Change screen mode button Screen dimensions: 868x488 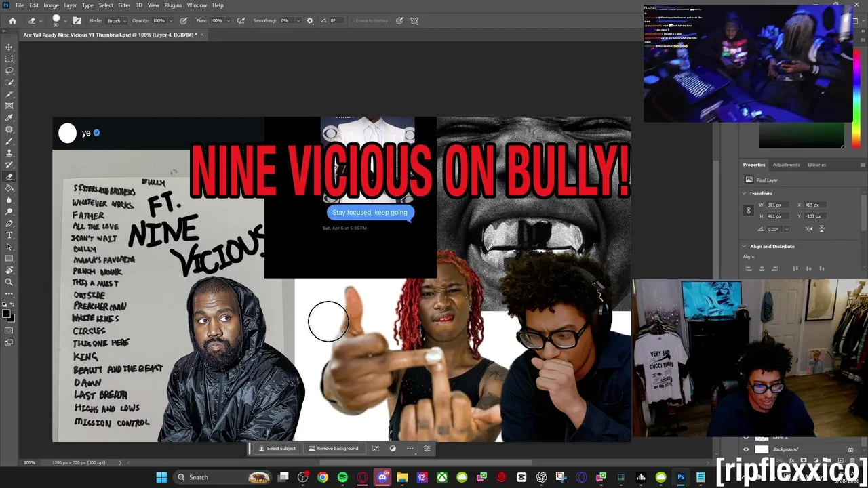(9, 342)
